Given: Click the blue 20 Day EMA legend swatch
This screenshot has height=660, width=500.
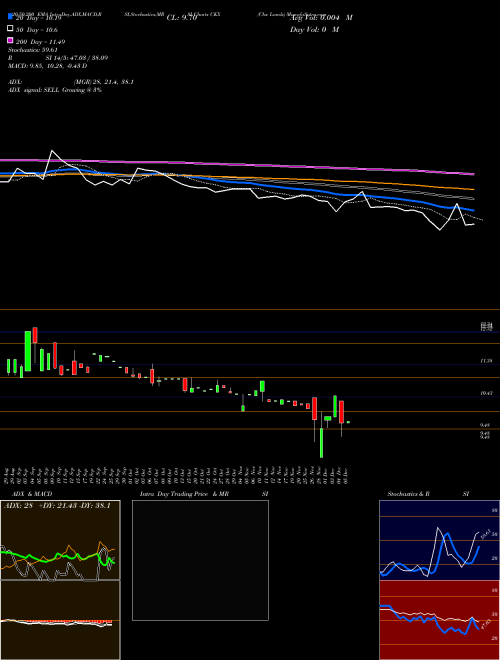Looking at the screenshot, I should (10, 16).
